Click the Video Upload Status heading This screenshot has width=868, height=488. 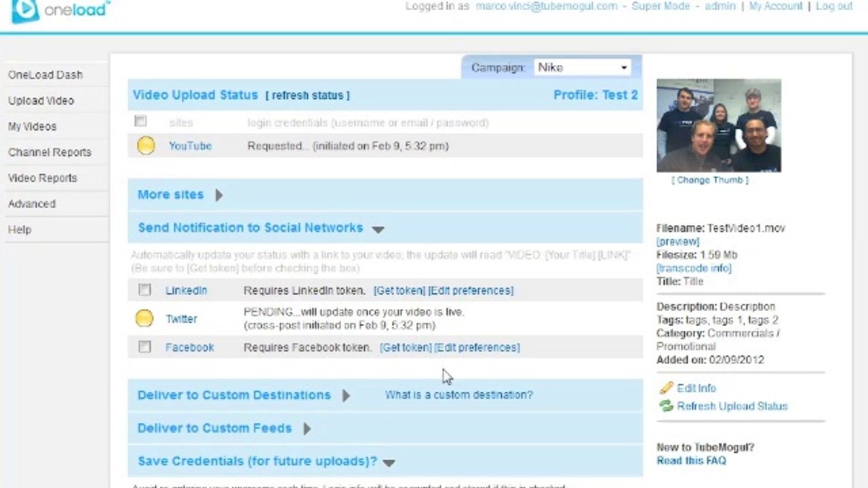click(195, 95)
